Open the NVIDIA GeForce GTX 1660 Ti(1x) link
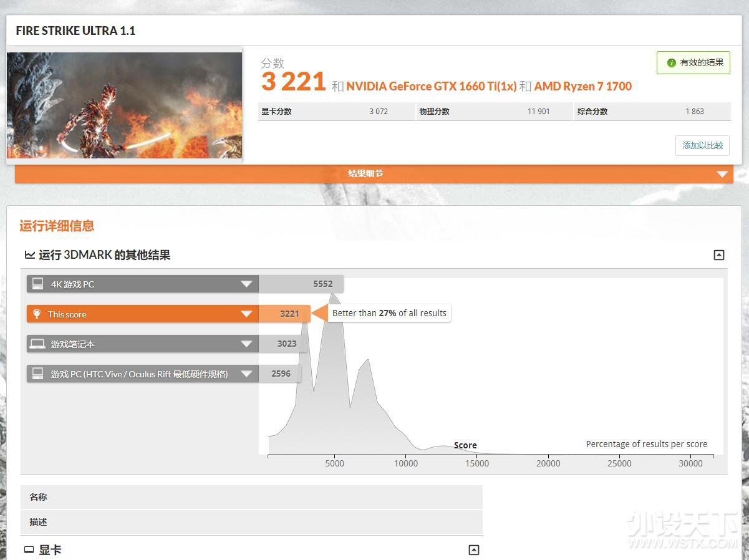 point(432,86)
